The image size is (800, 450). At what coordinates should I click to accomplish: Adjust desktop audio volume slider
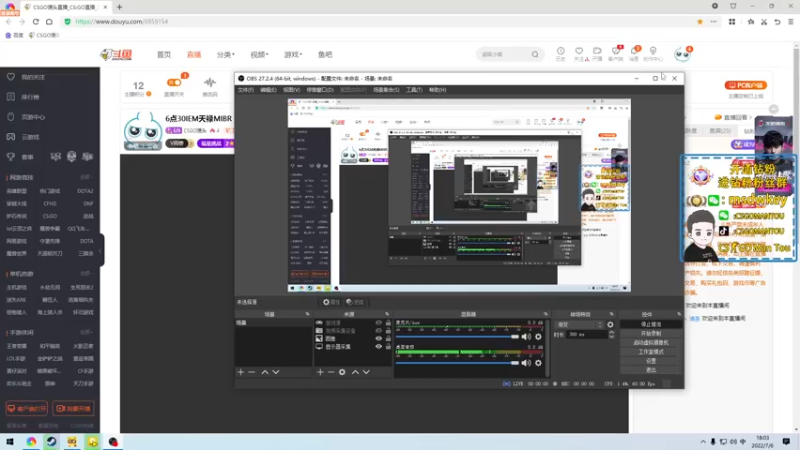(x=457, y=363)
